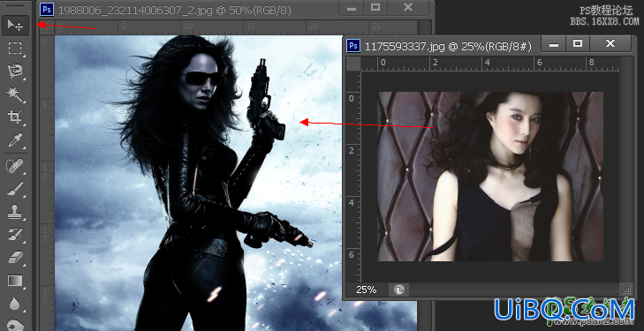Click the portrait photo in small window
Viewport: 644px width, 331px height.
(490, 177)
